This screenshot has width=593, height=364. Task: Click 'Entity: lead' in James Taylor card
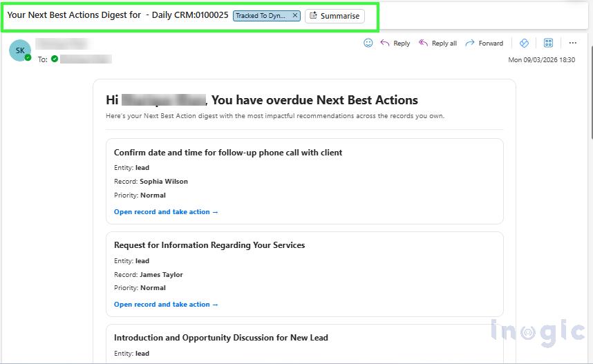coord(131,261)
